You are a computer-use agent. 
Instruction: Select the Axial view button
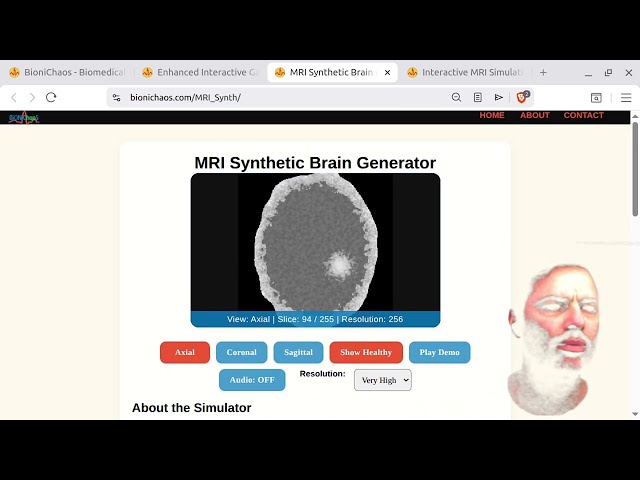[185, 352]
